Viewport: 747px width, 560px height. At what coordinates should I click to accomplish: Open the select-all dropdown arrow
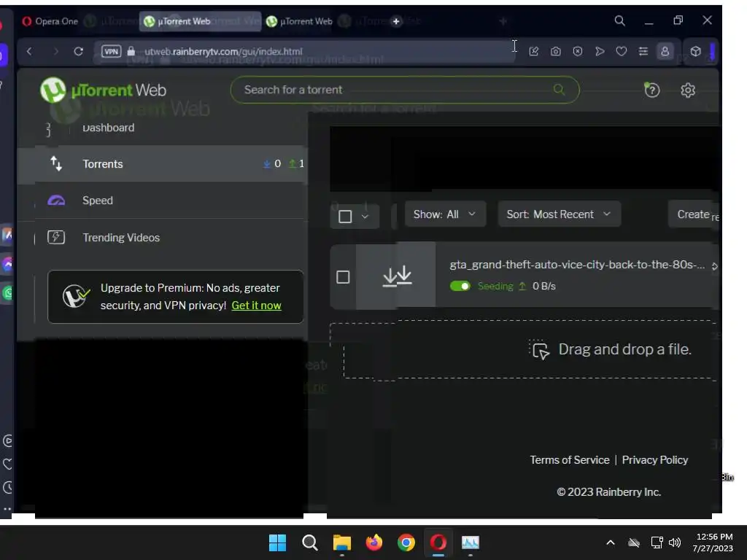[x=365, y=217]
